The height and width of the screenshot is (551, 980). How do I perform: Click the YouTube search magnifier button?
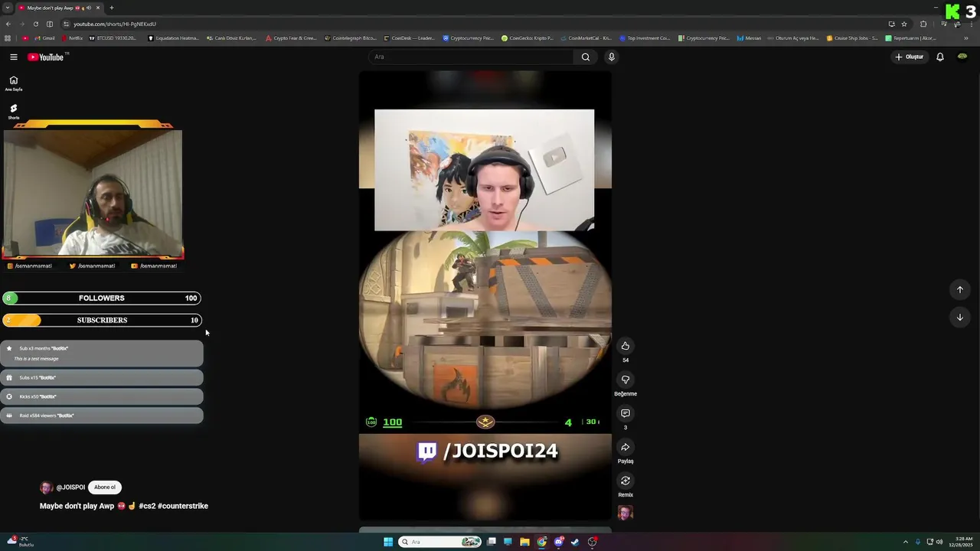tap(586, 57)
